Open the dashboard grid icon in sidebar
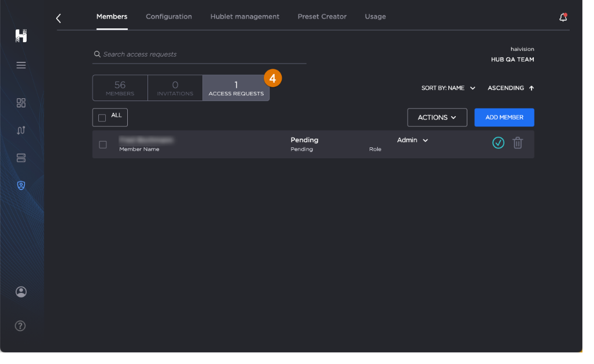594x364 pixels. coord(21,103)
